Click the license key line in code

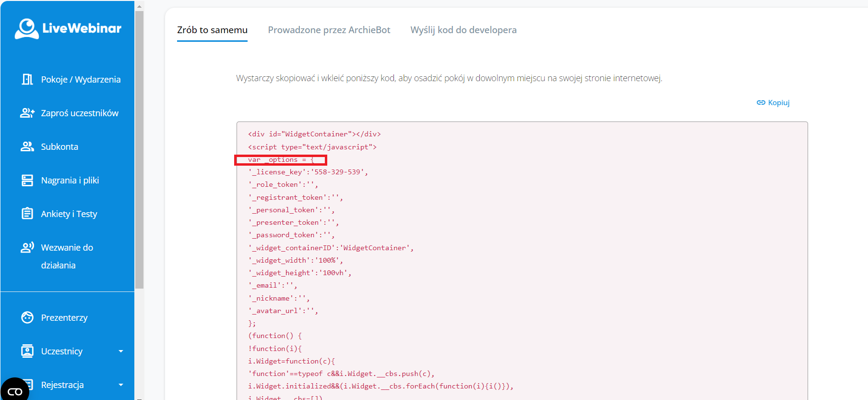click(x=308, y=172)
